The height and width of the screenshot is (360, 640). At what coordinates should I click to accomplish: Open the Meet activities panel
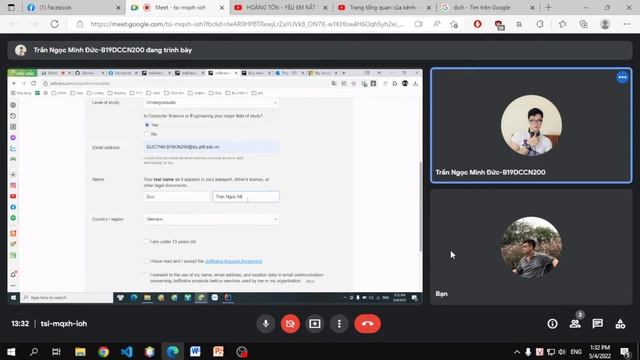pyautogui.click(x=620, y=324)
